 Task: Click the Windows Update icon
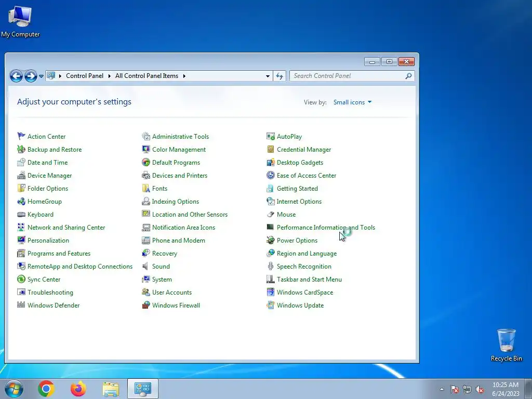coord(270,305)
